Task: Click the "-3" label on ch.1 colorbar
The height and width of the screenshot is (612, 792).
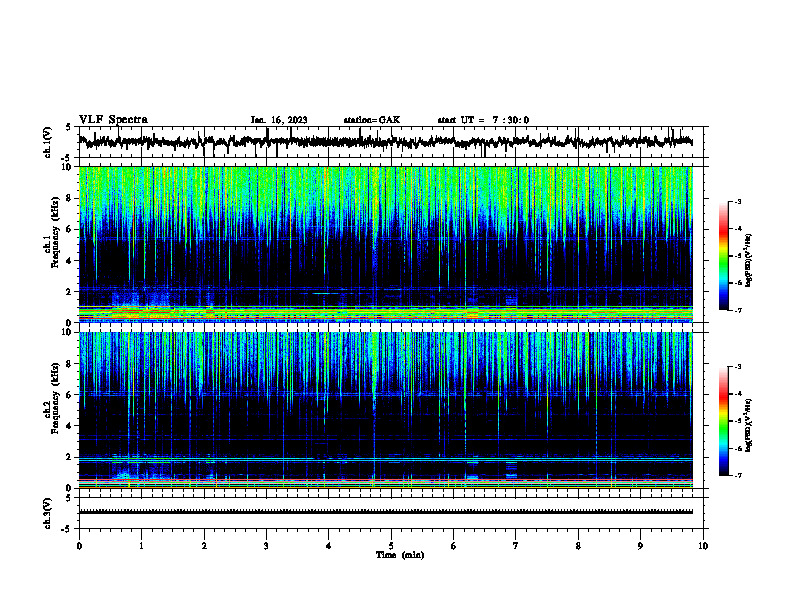Action: pos(737,201)
